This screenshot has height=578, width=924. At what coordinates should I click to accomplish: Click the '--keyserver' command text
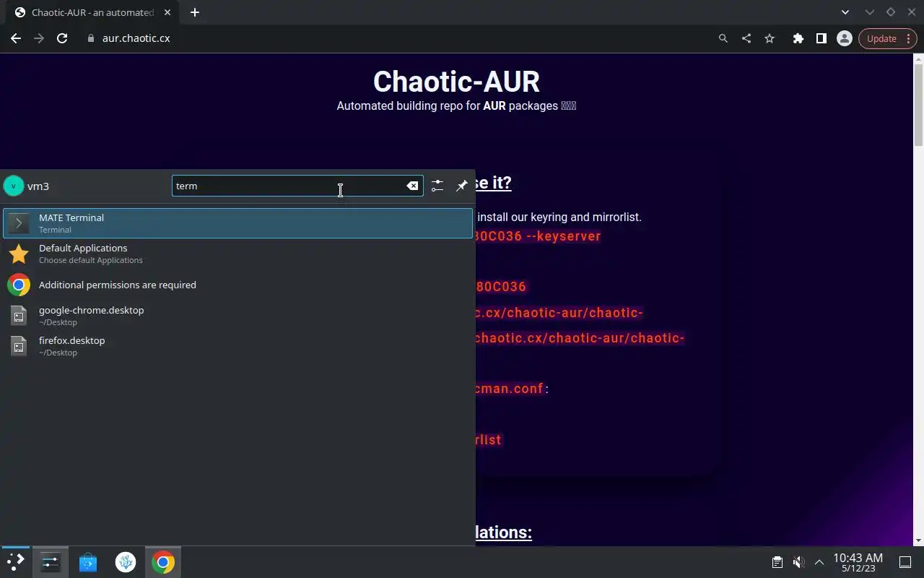pos(564,236)
